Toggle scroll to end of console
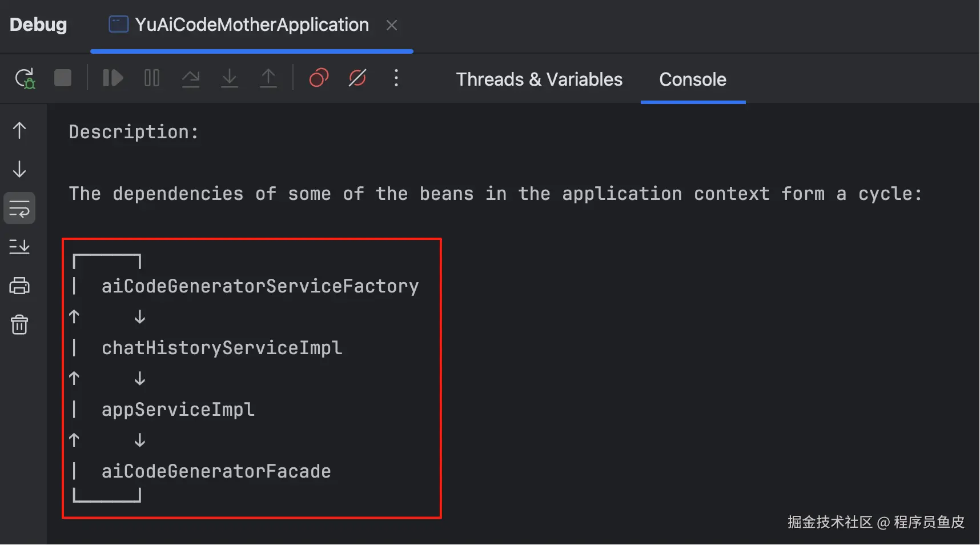The height and width of the screenshot is (545, 980). (19, 247)
